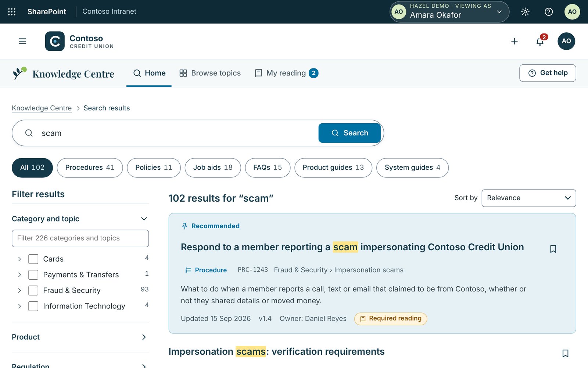The width and height of the screenshot is (588, 368).
Task: Click the AO account avatar in top bar
Action: pyautogui.click(x=572, y=12)
